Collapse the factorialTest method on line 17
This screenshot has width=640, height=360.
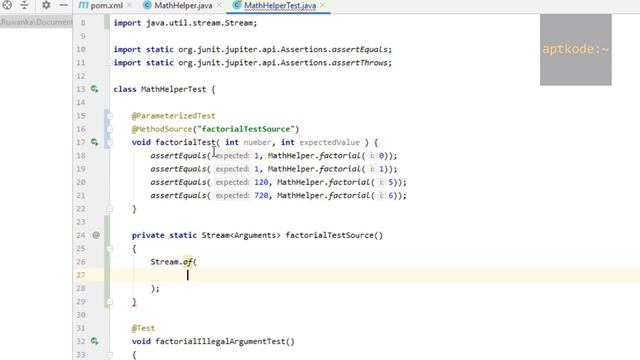[x=109, y=142]
